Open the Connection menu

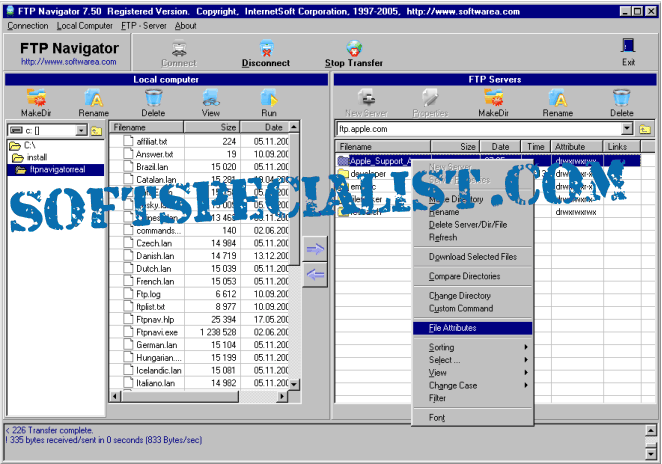coord(28,26)
